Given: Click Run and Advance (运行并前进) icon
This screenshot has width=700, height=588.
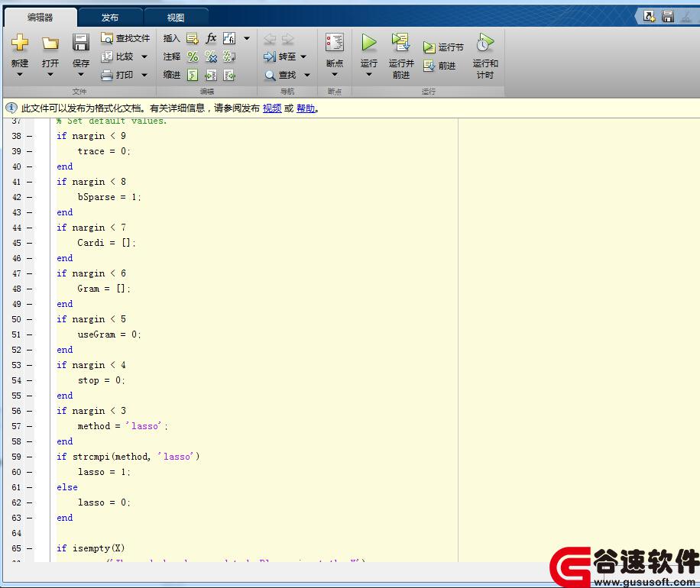Looking at the screenshot, I should (x=401, y=43).
